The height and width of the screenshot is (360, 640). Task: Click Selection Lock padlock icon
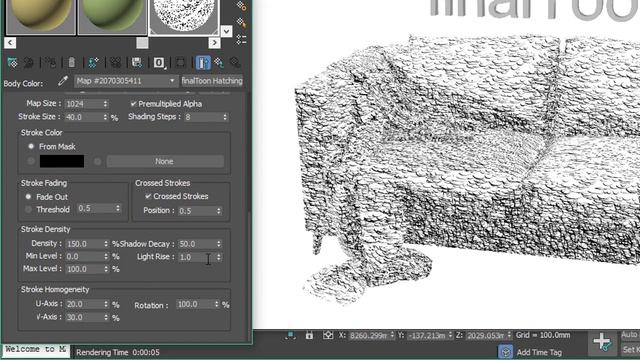pyautogui.click(x=309, y=335)
